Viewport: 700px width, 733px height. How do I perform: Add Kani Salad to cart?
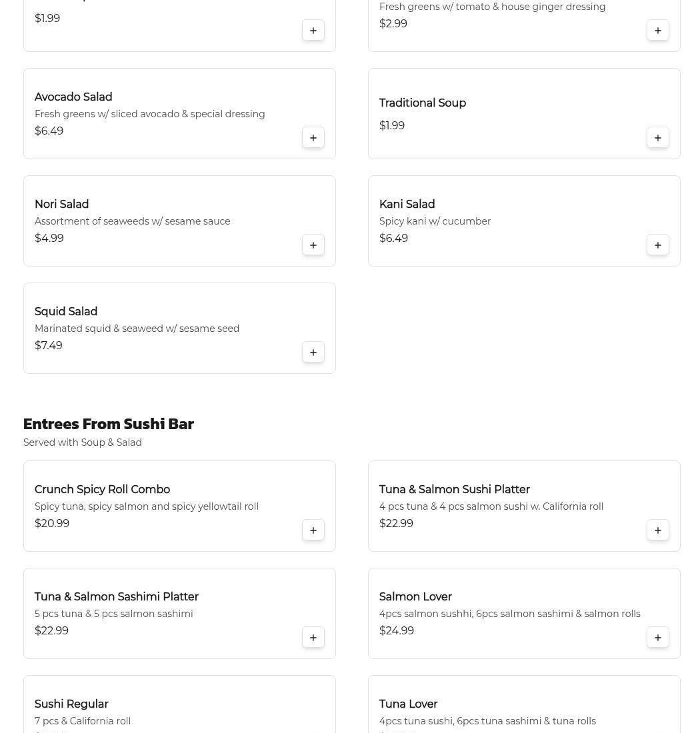pyautogui.click(x=658, y=245)
